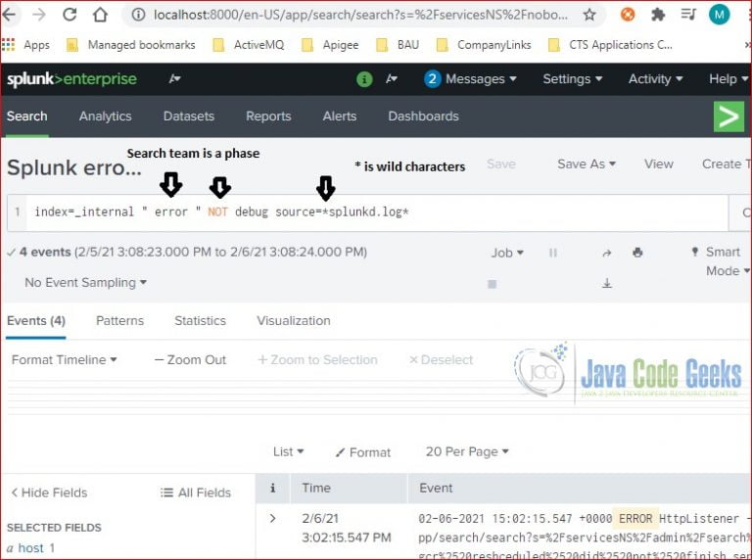Open the All Fields list
This screenshot has height=560, width=752.
click(196, 492)
